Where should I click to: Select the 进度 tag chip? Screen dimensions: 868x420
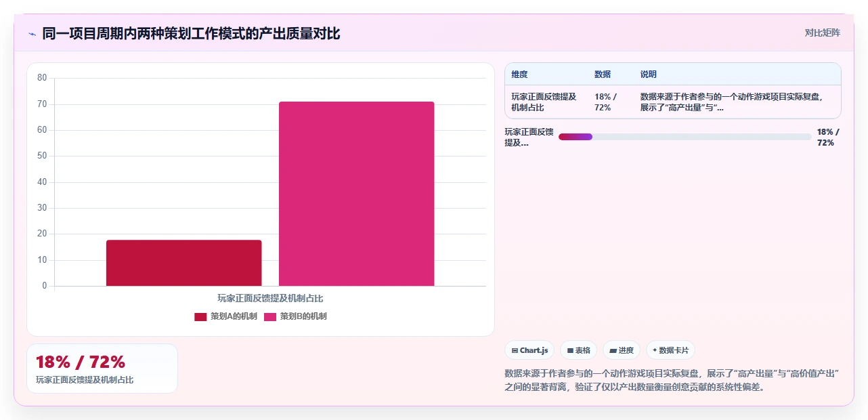[x=622, y=350]
